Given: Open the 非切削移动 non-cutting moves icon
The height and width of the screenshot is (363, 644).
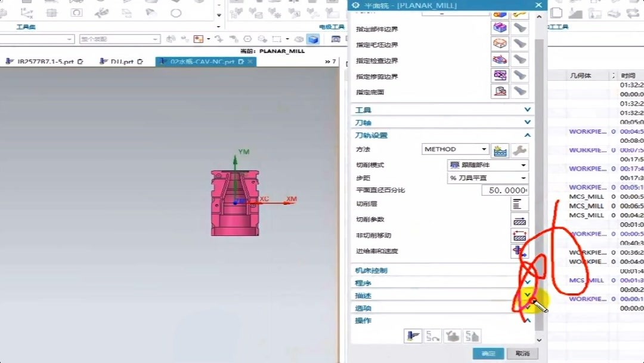Looking at the screenshot, I should pos(519,235).
